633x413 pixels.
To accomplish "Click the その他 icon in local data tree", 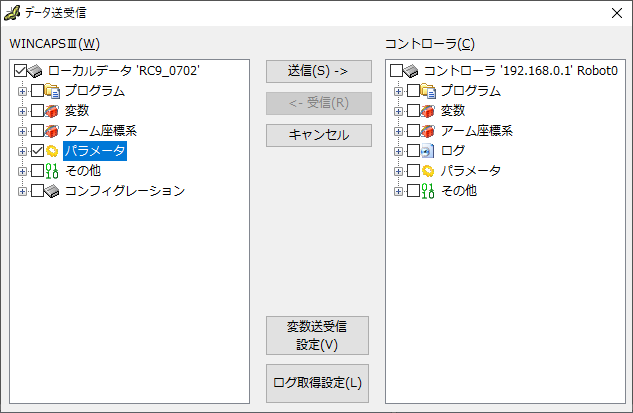I will pyautogui.click(x=53, y=171).
